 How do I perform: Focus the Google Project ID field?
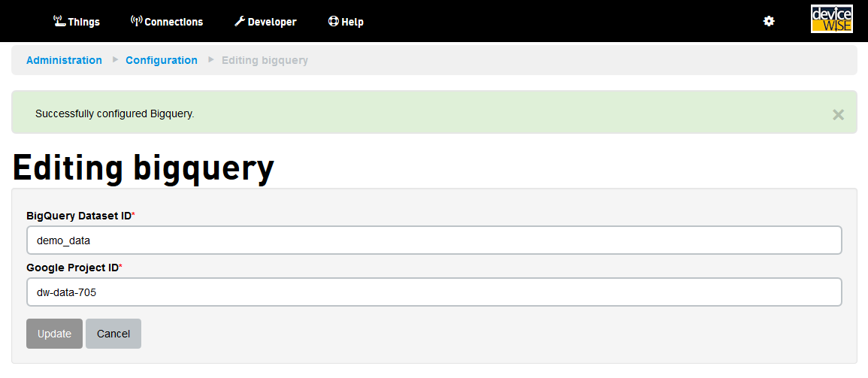[x=434, y=292]
